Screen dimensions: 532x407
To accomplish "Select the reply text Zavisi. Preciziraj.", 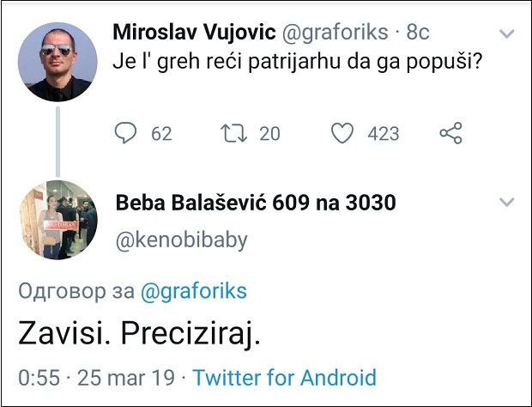I will click(x=138, y=334).
